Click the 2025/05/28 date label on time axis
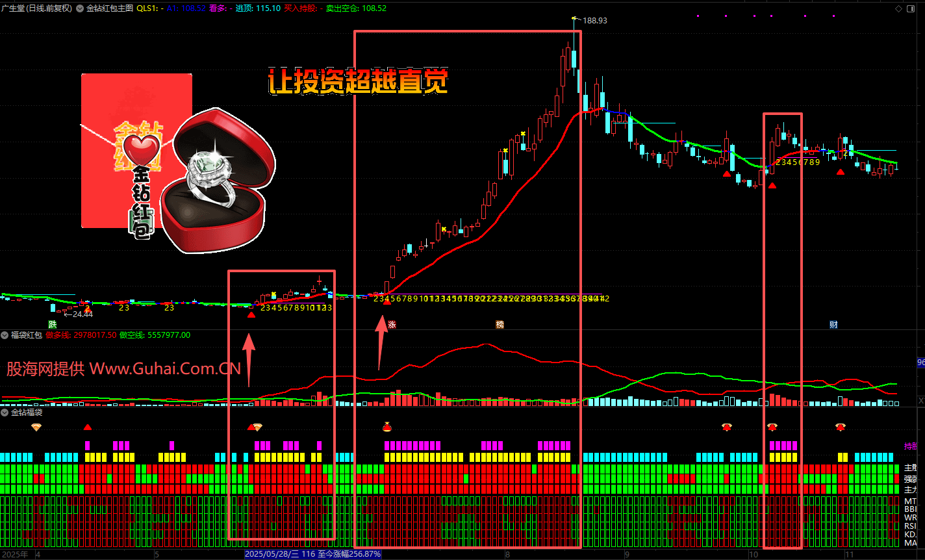Screen dimensions: 925x560 click(271, 554)
